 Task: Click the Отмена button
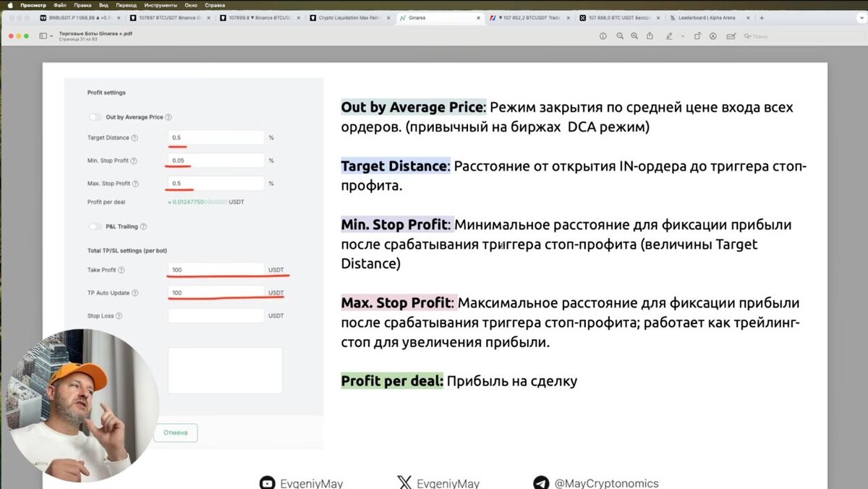click(176, 433)
